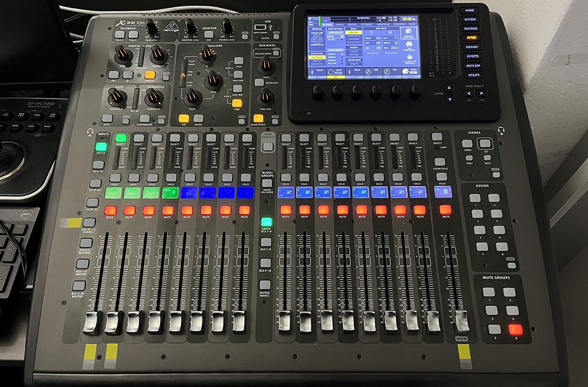Image resolution: width=588 pixels, height=387 pixels.
Task: Select the MATRIX MAIN C layer button
Action: (x=265, y=285)
